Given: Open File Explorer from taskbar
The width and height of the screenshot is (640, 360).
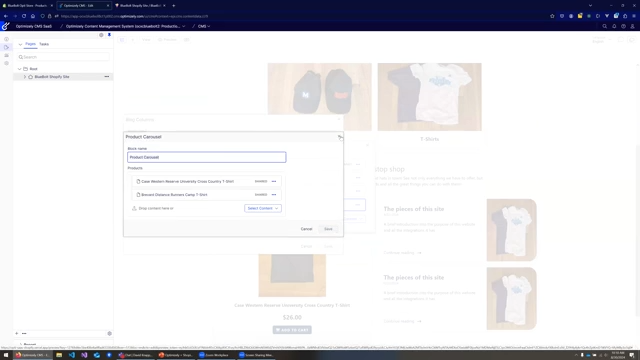Looking at the screenshot, I should 59,355.
